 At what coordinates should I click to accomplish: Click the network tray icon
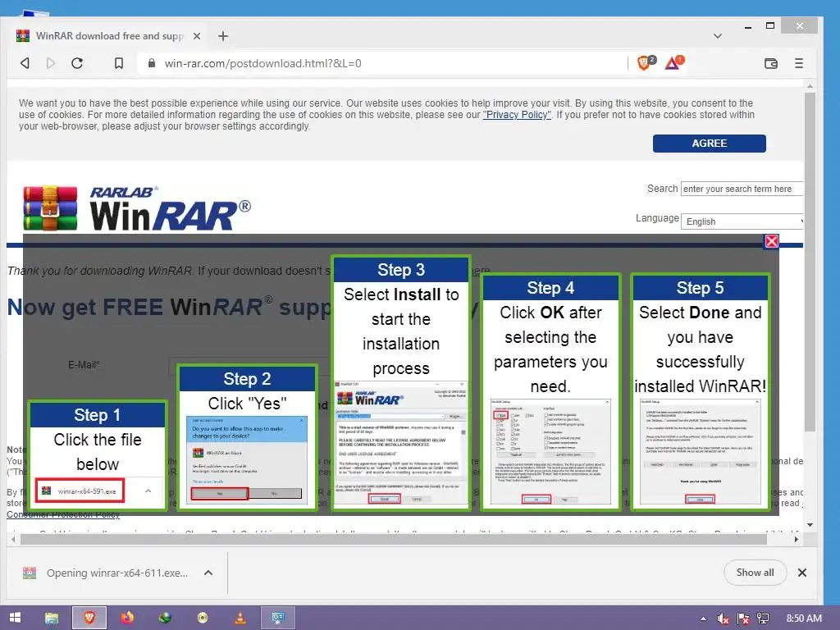coord(764,619)
